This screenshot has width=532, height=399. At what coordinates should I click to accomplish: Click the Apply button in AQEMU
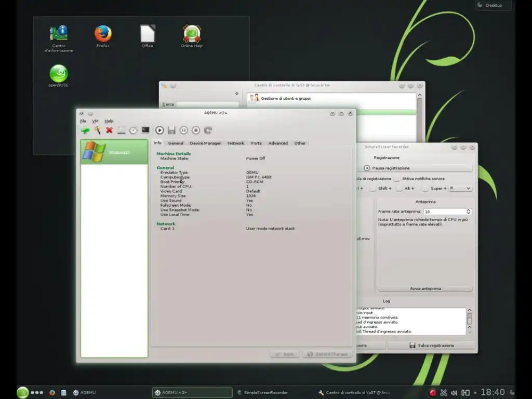tap(285, 354)
